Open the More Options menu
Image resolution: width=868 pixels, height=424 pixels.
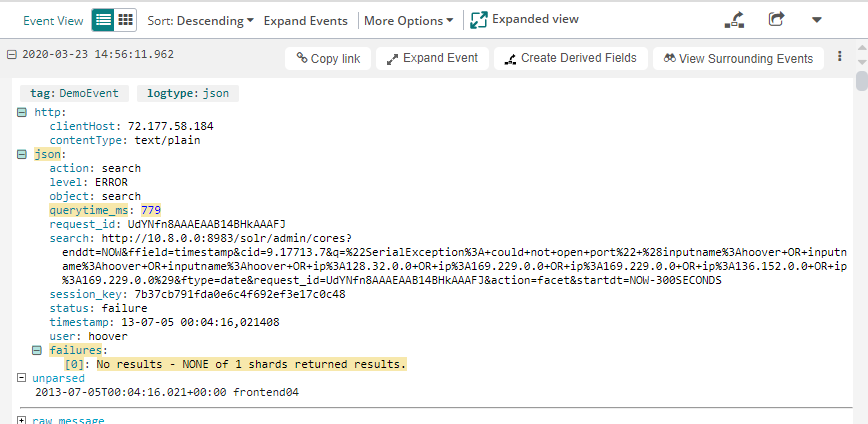point(408,20)
